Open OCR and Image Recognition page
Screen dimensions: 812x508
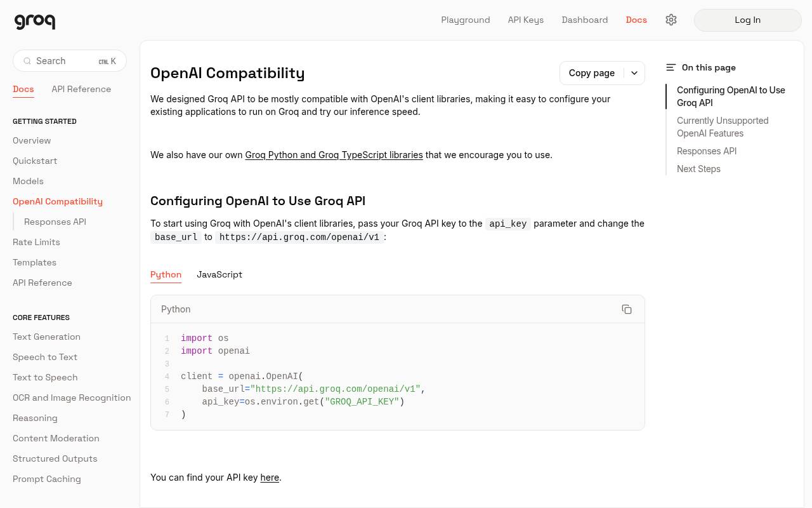[x=72, y=398]
